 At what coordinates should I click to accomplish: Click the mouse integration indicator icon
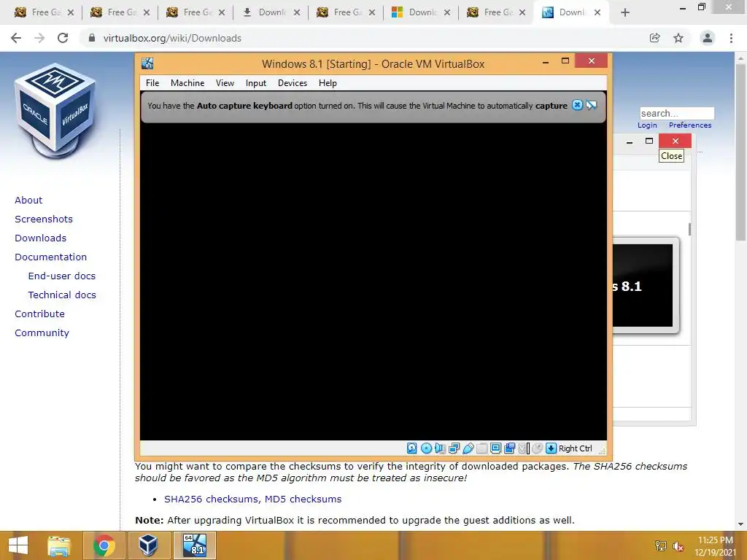pyautogui.click(x=538, y=448)
